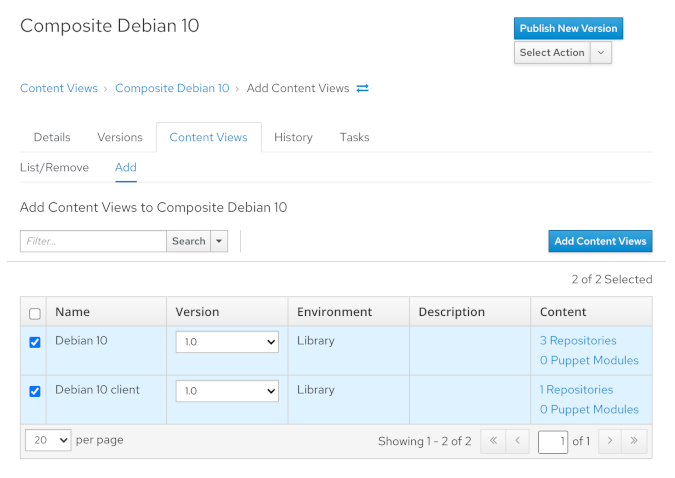Toggle the select-all checkbox in table header

pyautogui.click(x=35, y=313)
